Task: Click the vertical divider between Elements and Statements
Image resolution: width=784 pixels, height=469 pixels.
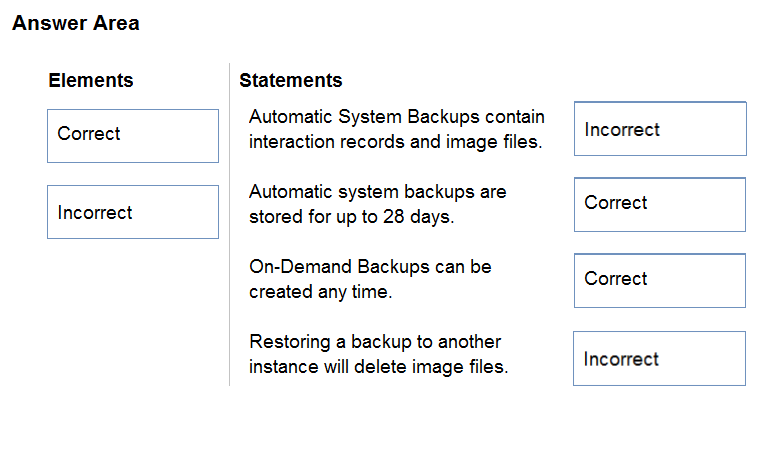Action: coord(230,224)
